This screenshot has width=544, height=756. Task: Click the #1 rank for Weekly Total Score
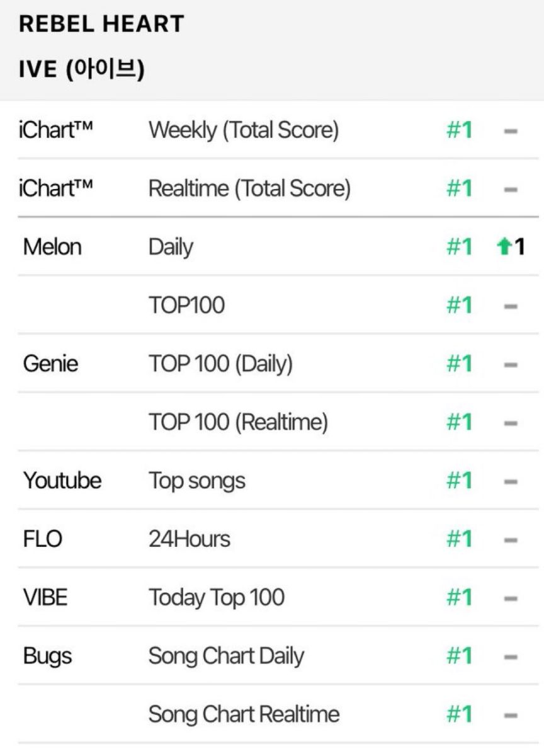click(459, 130)
